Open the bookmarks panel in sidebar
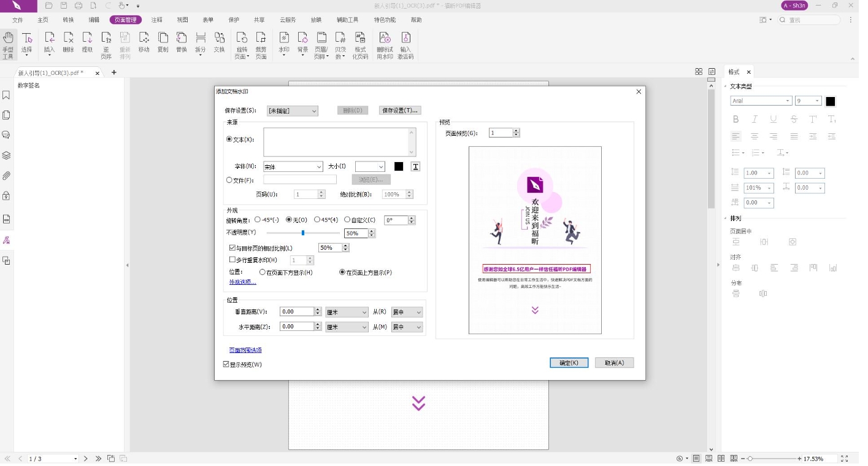 coord(6,95)
